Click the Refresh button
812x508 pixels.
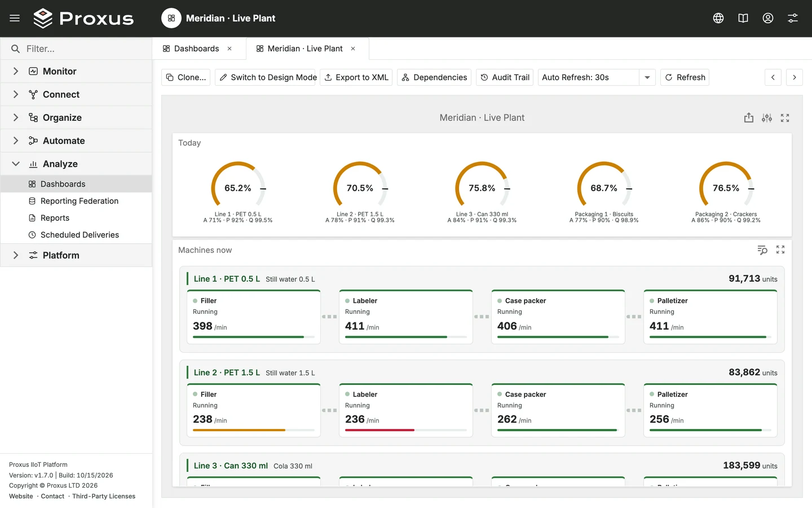click(685, 77)
